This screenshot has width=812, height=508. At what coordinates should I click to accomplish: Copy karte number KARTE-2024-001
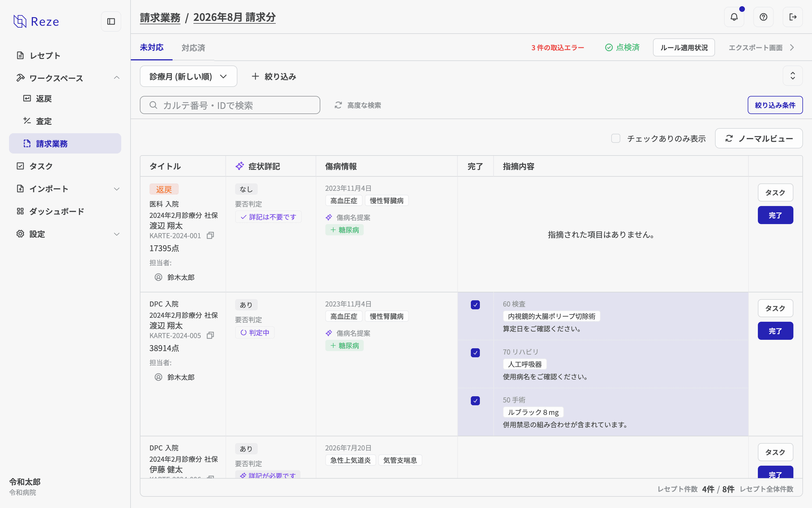[210, 236]
